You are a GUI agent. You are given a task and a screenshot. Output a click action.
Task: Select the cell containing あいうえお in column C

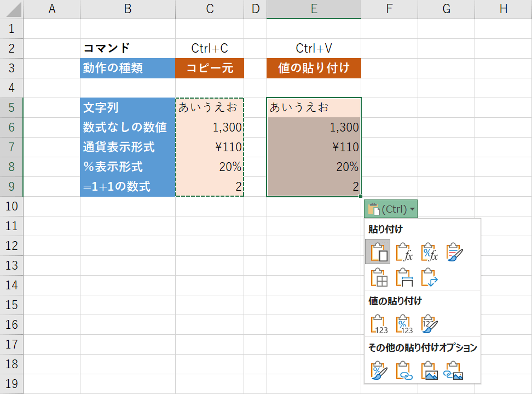[x=209, y=107]
